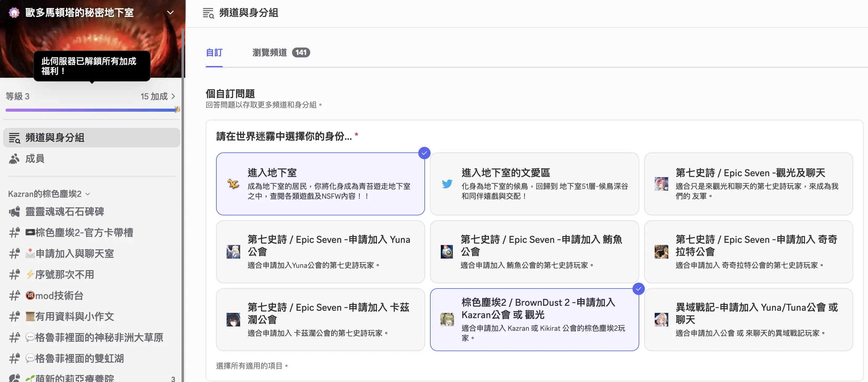Open 15 加成 boost details
Image resolution: width=868 pixels, height=382 pixels.
coord(158,96)
